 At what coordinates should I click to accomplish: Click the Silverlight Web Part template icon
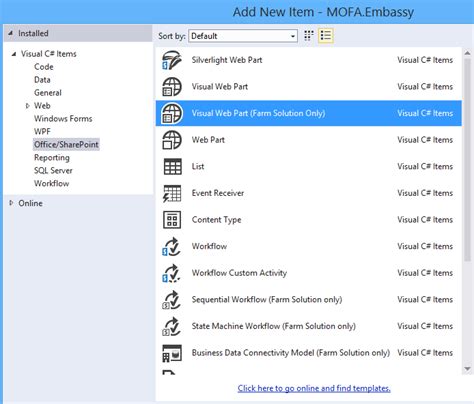[x=172, y=60]
